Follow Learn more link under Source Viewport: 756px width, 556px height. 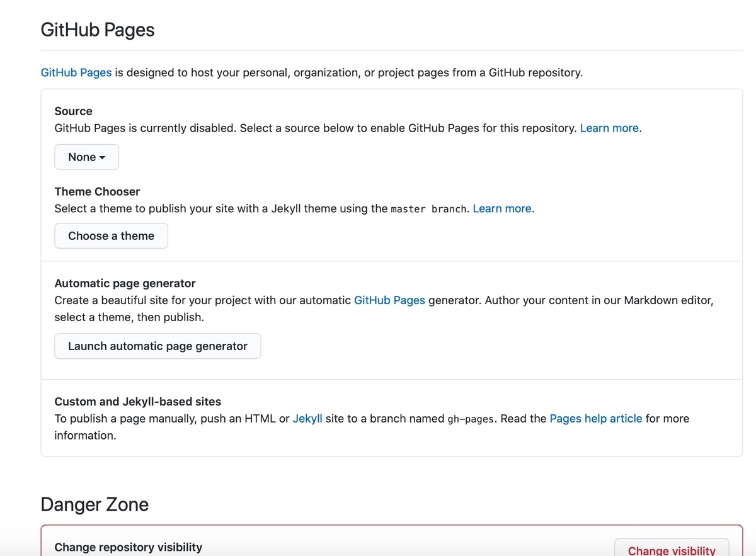coord(609,128)
